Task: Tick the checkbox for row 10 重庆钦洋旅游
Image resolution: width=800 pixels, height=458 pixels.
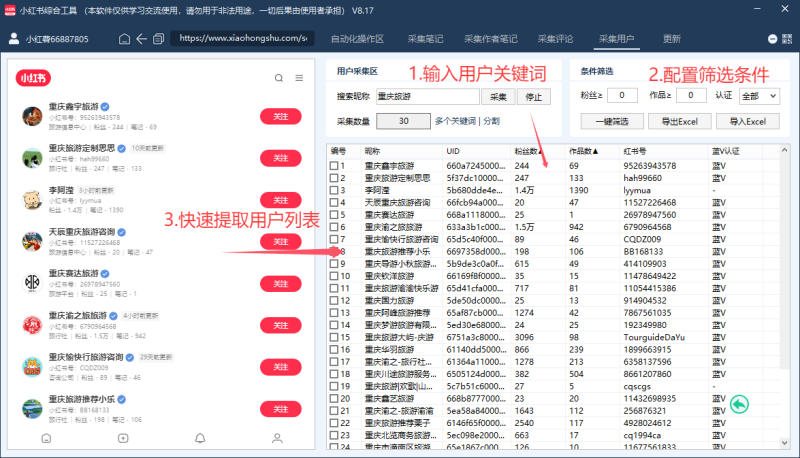Action: (x=334, y=276)
